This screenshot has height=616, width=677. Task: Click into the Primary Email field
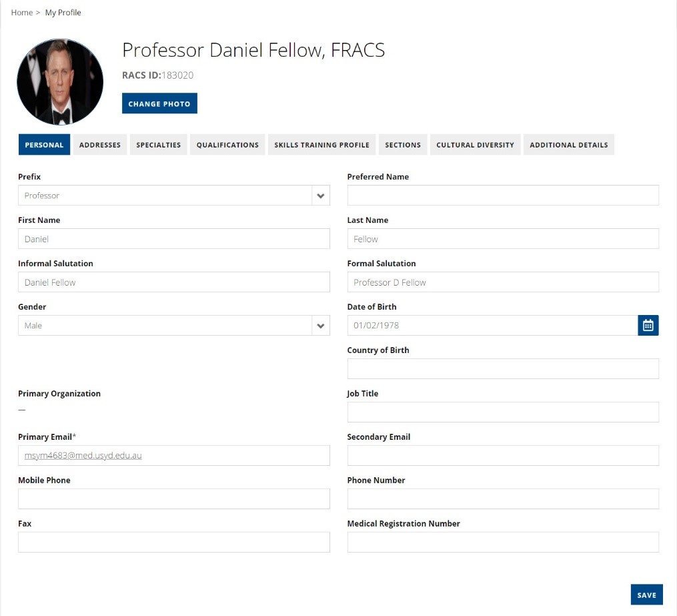pos(173,456)
